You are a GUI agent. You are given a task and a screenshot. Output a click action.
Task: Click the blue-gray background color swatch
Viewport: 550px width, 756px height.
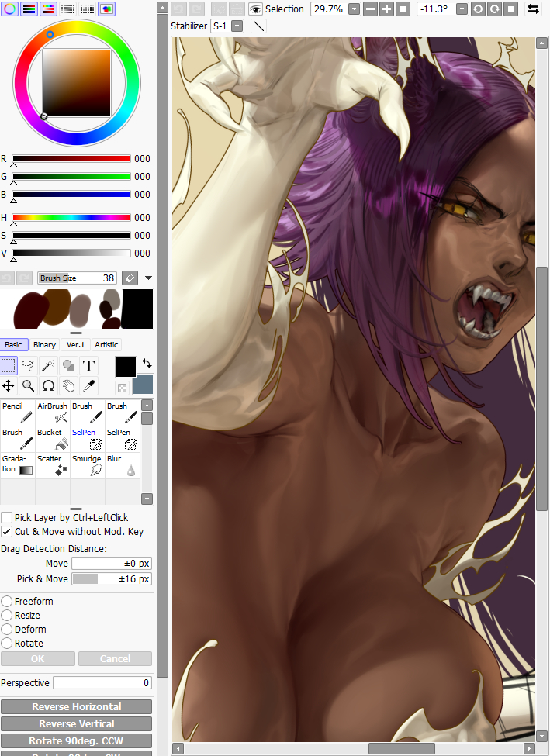[x=143, y=385]
